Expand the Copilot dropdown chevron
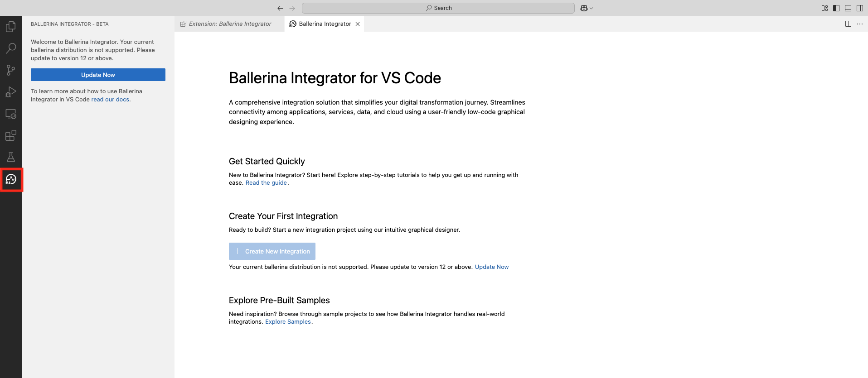 tap(591, 8)
